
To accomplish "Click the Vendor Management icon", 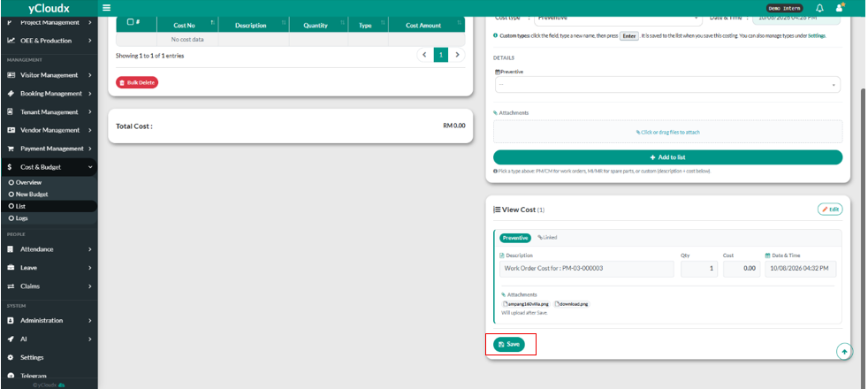I will click(x=11, y=130).
